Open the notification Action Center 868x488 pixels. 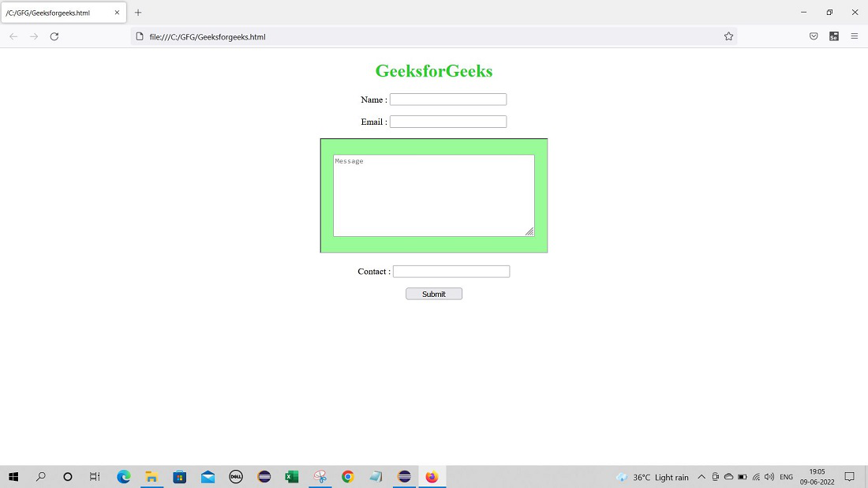[x=849, y=477]
